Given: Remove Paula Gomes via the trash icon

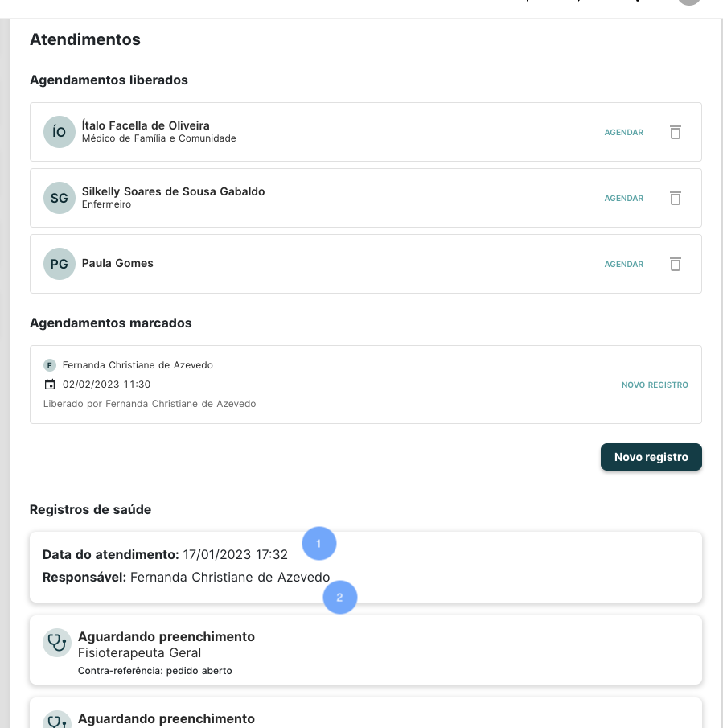Looking at the screenshot, I should [675, 264].
